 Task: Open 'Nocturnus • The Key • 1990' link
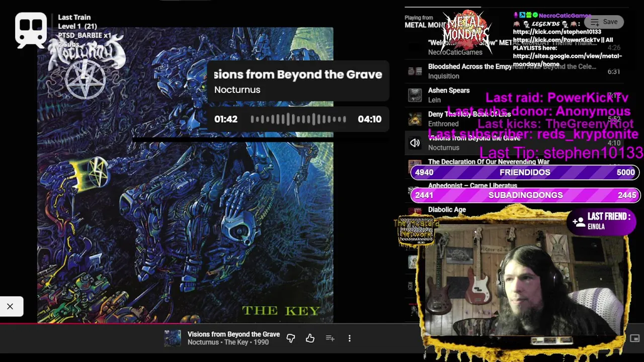click(228, 342)
